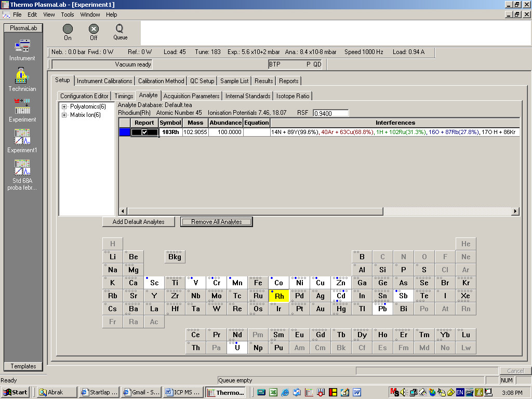Screen dimensions: 532x399
Task: Open the Gmail taskbar window
Action: click(141, 392)
